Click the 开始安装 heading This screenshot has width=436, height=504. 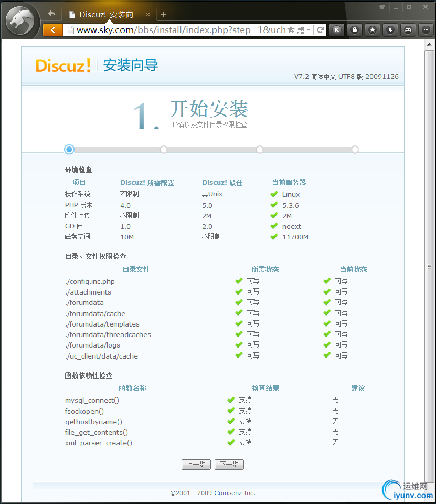(x=209, y=109)
